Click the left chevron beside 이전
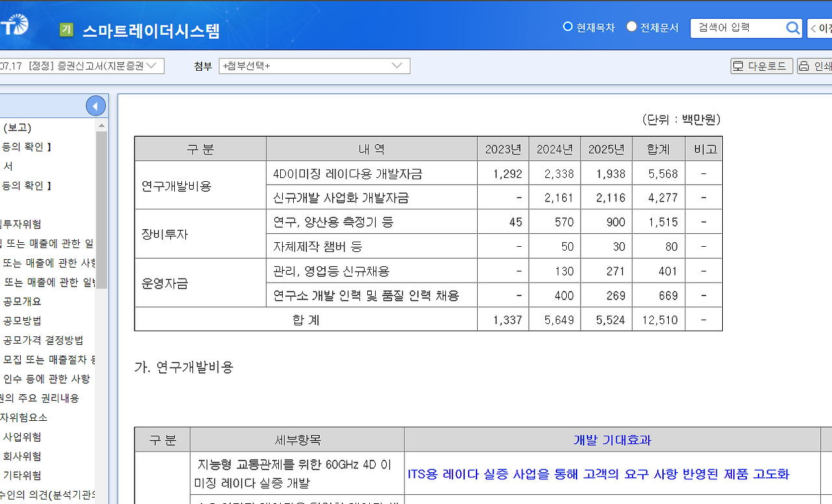 pyautogui.click(x=814, y=29)
